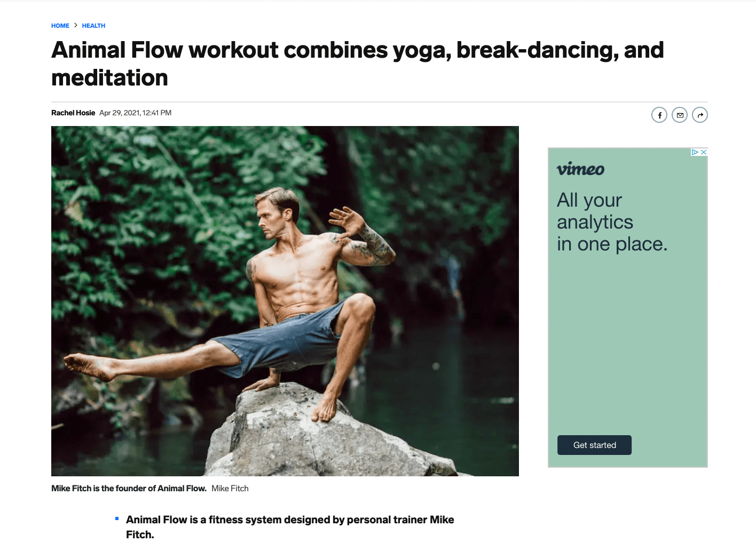
Task: Close the Vimeo advertisement
Action: [x=704, y=152]
